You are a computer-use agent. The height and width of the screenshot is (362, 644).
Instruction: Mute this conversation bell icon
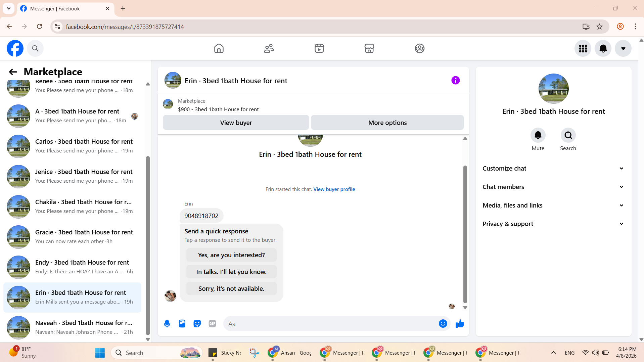[538, 135]
